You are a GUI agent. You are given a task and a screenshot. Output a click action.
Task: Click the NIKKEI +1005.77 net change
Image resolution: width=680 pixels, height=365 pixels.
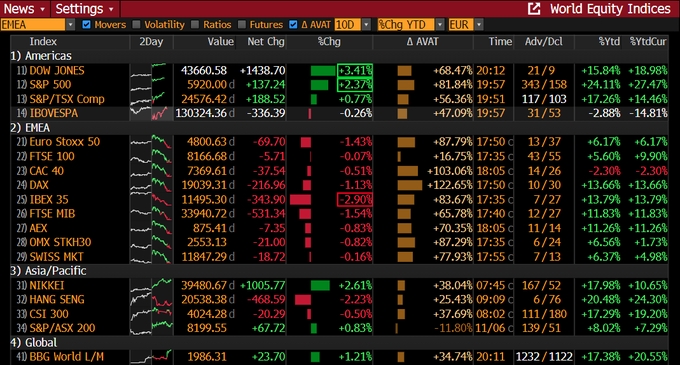coord(262,285)
